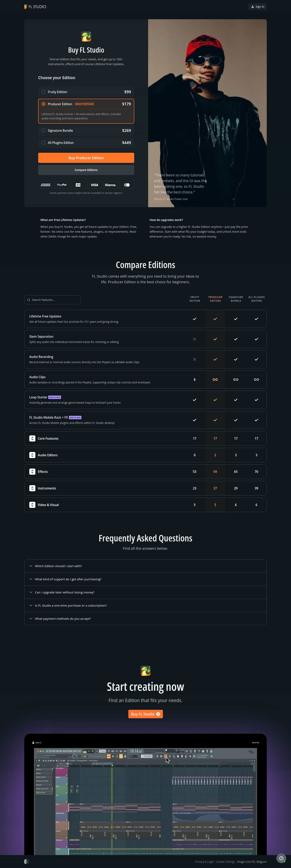Select the Signature Bundle radio option
Image resolution: width=291 pixels, height=868 pixels.
click(43, 131)
